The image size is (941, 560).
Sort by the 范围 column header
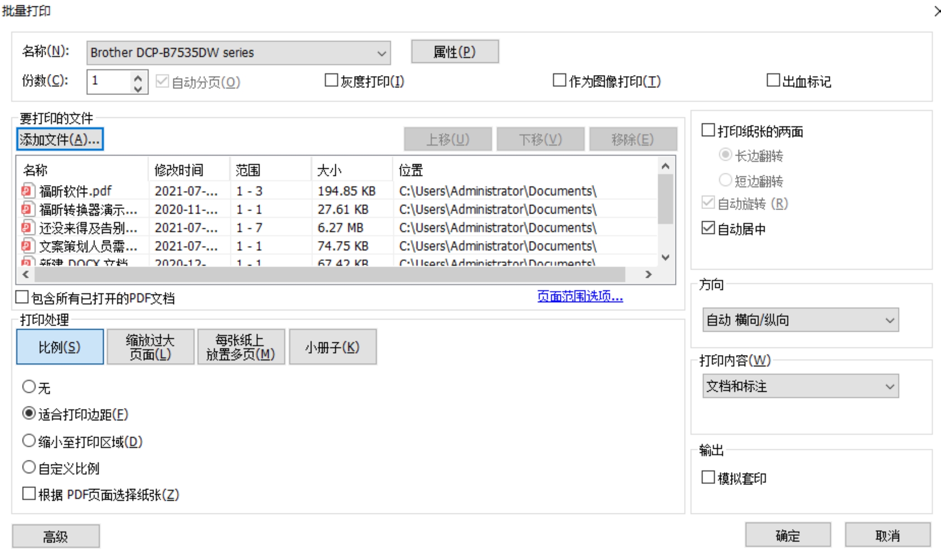coord(271,170)
